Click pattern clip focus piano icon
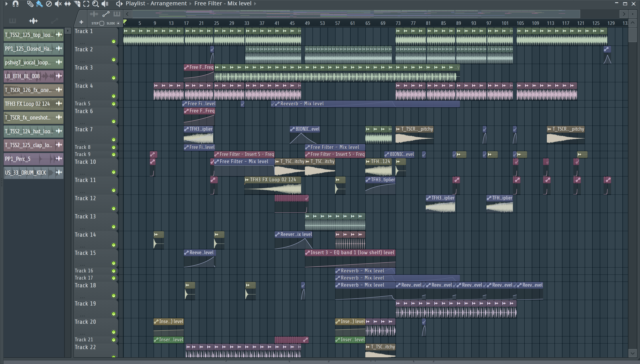Screen dimensions: 640x364 click(x=117, y=14)
